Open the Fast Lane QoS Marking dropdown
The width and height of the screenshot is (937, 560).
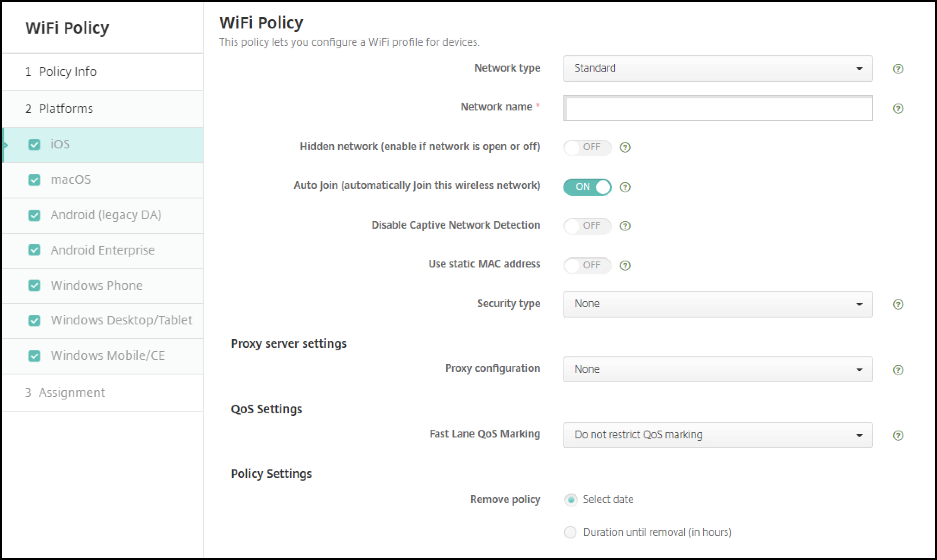(717, 435)
